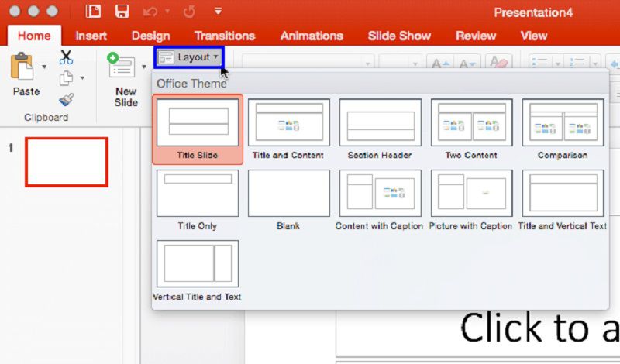Viewport: 620px width, 364px height.
Task: Click the Redo arrow in title bar
Action: [189, 12]
